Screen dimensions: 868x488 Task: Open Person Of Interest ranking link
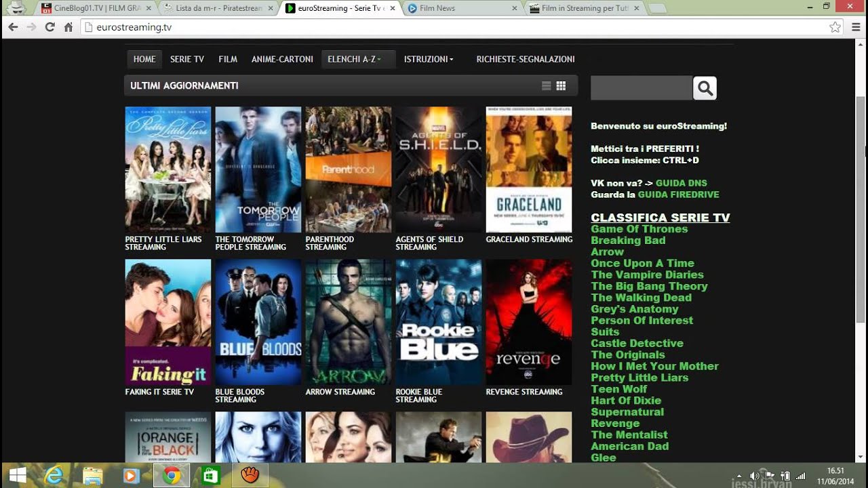[x=642, y=321]
